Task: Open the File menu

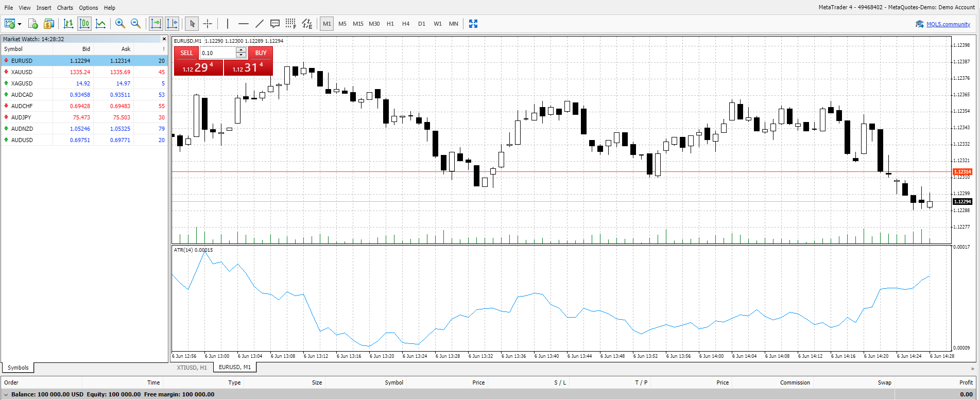Action: click(x=9, y=8)
